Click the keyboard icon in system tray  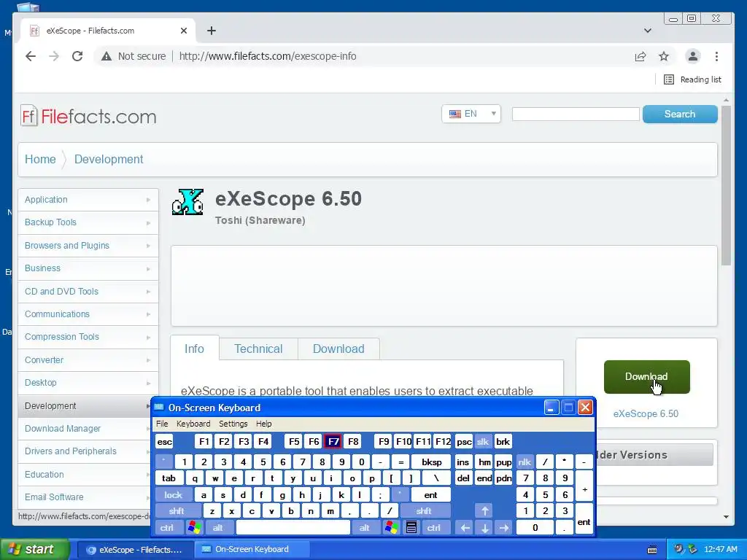(652, 550)
